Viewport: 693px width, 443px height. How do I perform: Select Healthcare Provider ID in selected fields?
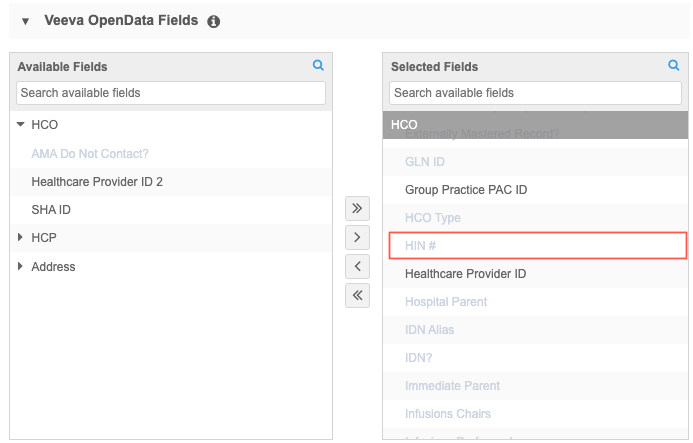point(465,273)
